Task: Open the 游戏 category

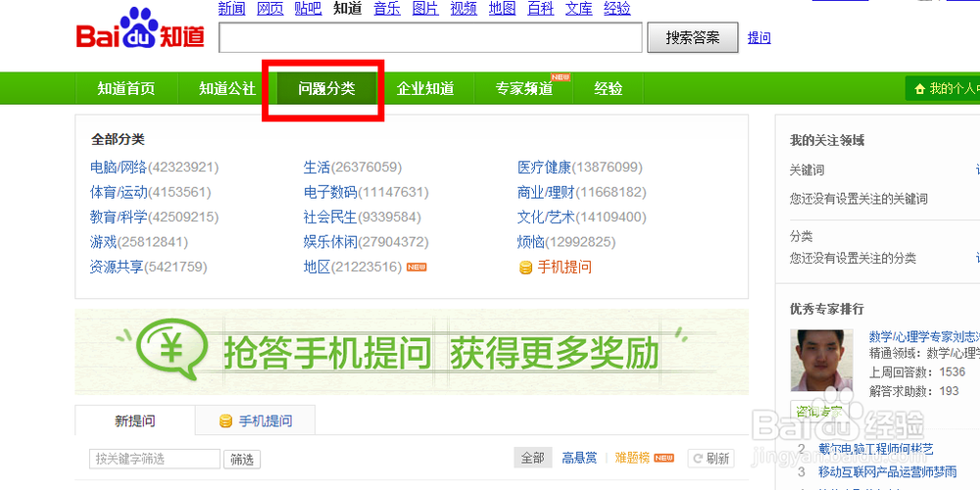Action: [103, 242]
